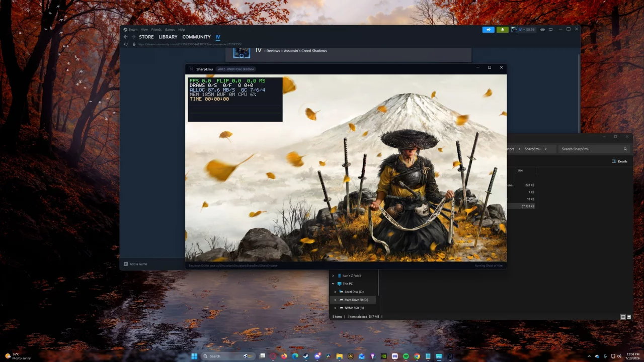Open Outlook from the taskbar
The height and width of the screenshot is (362, 644).
coord(362,356)
